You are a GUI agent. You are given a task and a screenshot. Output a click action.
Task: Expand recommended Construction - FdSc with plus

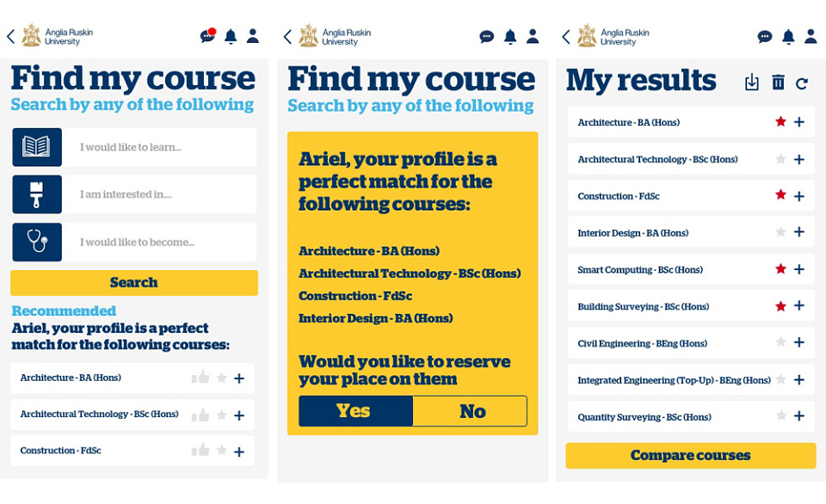[239, 452]
